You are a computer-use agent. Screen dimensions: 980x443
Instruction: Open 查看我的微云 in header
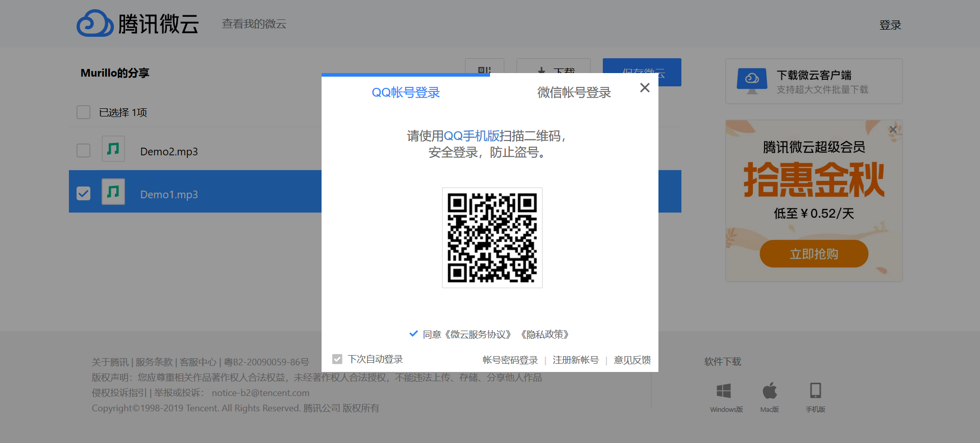254,24
